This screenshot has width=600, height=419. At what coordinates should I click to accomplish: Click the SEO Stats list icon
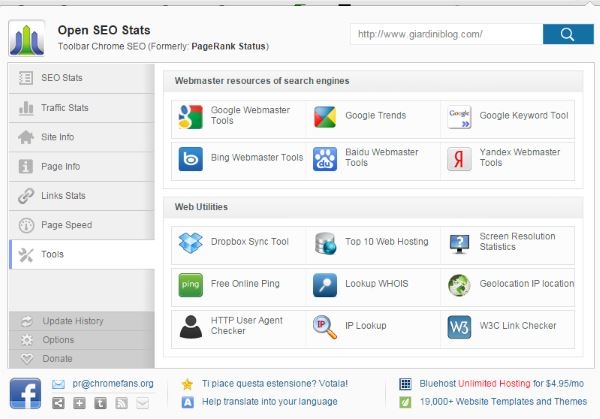26,78
